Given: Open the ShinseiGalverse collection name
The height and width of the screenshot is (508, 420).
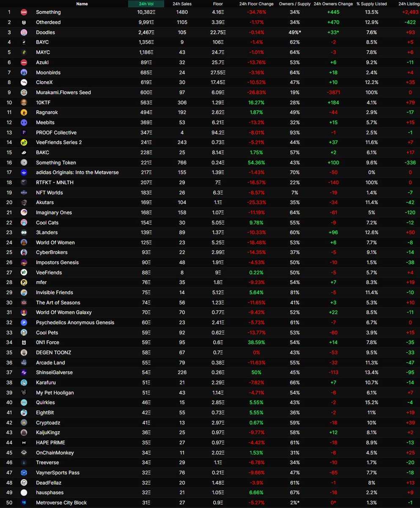Looking at the screenshot, I should pyautogui.click(x=54, y=373).
